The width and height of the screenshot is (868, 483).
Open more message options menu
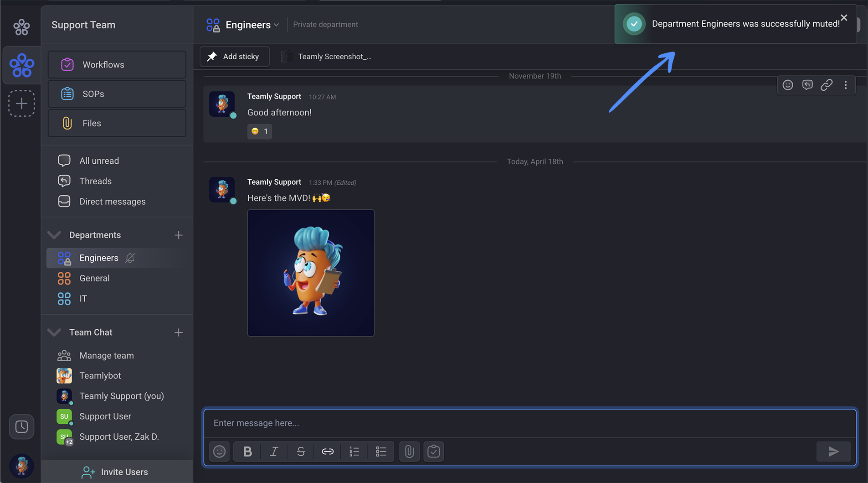(846, 85)
